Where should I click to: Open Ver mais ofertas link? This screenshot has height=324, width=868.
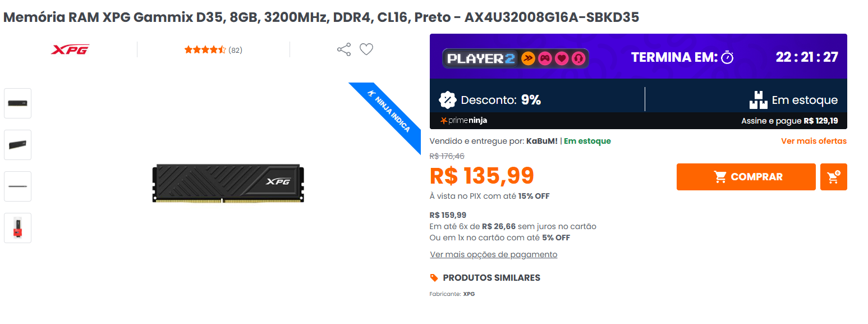click(814, 141)
